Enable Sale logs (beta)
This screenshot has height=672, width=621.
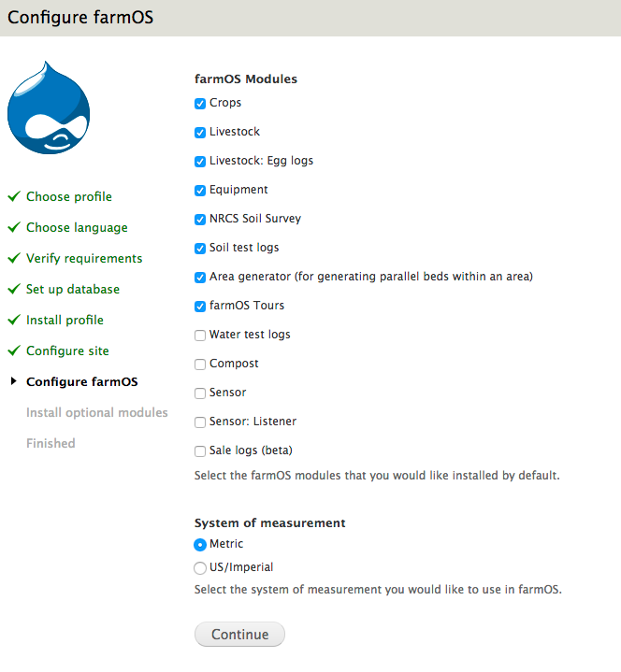(x=200, y=451)
